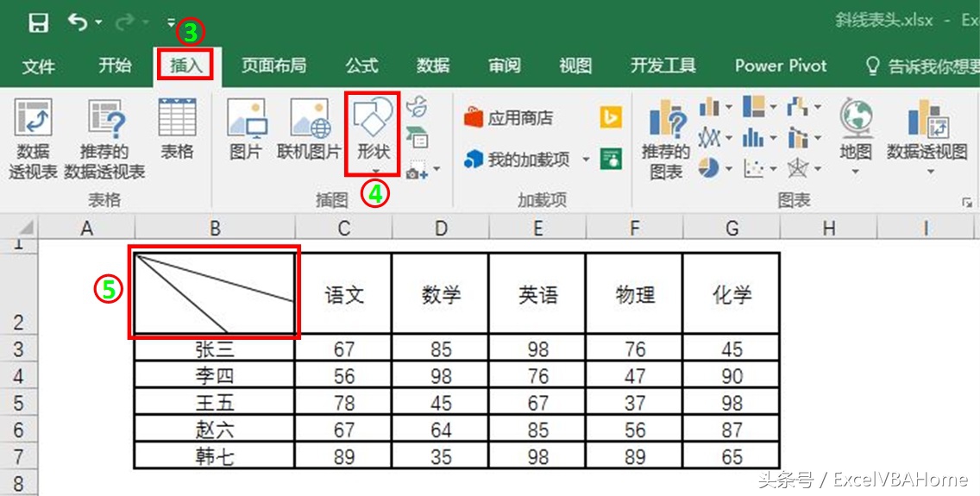Image resolution: width=980 pixels, height=496 pixels.
Task: Click cell showing 90 in 李四 row
Action: (x=732, y=375)
